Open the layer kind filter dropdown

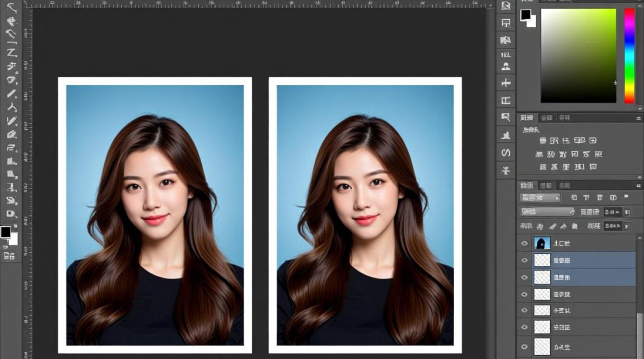[540, 198]
